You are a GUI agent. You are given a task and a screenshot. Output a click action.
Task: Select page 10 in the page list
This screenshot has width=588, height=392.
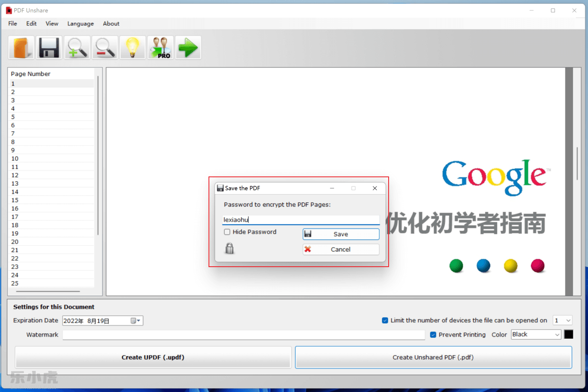pyautogui.click(x=52, y=158)
